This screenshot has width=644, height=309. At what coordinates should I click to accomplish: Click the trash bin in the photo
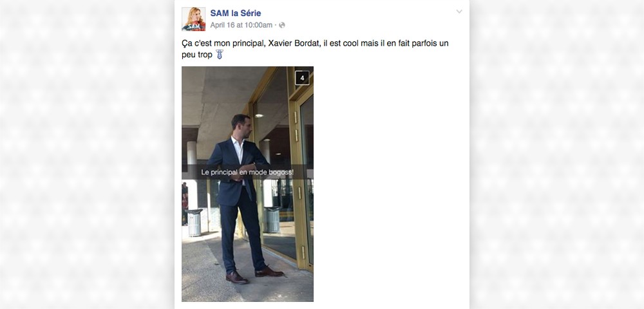(x=194, y=222)
